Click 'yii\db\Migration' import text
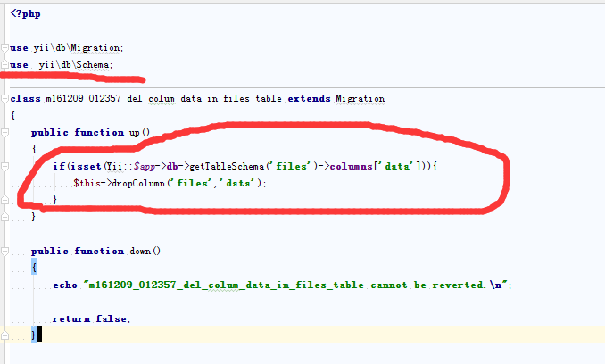 (77, 48)
